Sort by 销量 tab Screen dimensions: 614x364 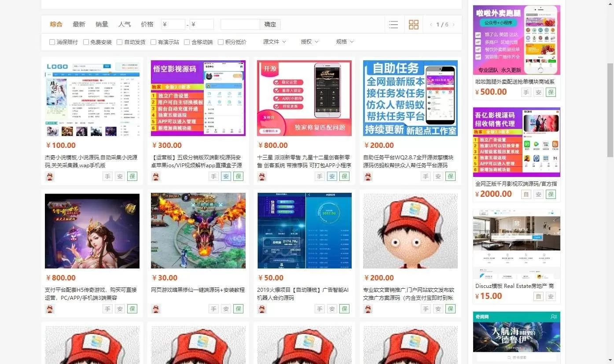point(102,24)
